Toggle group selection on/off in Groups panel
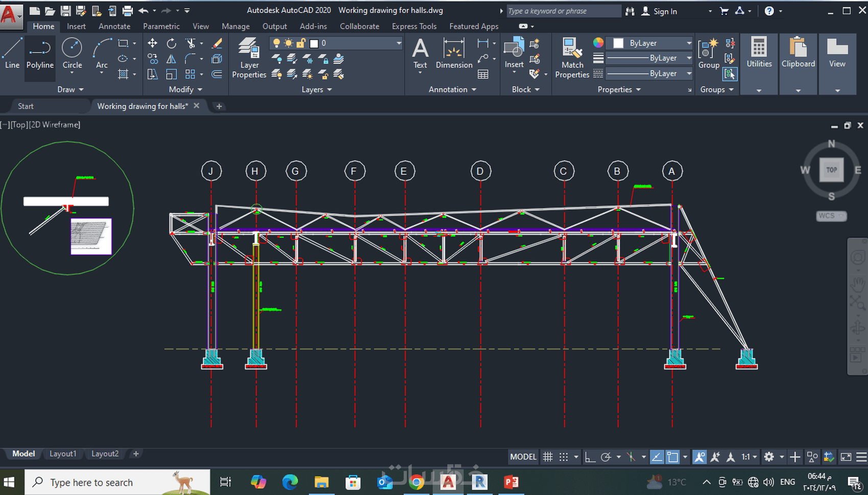The image size is (868, 495). tap(730, 75)
